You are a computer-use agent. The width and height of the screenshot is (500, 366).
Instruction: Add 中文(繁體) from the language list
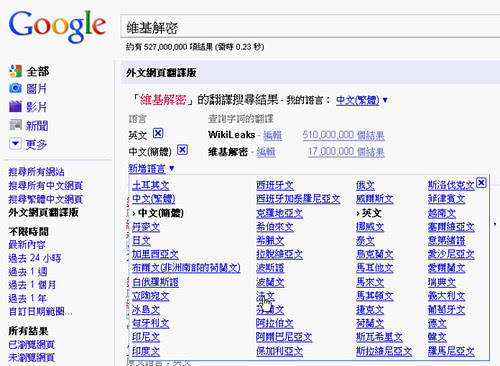pyautogui.click(x=154, y=199)
